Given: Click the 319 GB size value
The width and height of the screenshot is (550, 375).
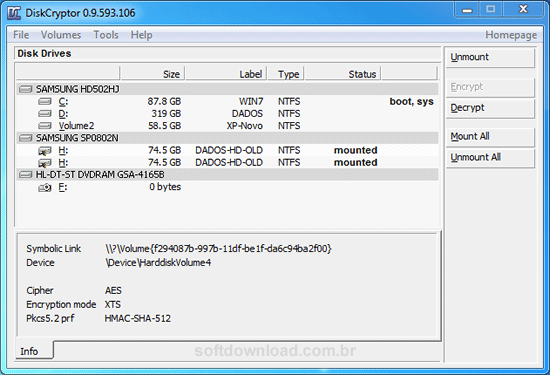Looking at the screenshot, I should point(166,114).
